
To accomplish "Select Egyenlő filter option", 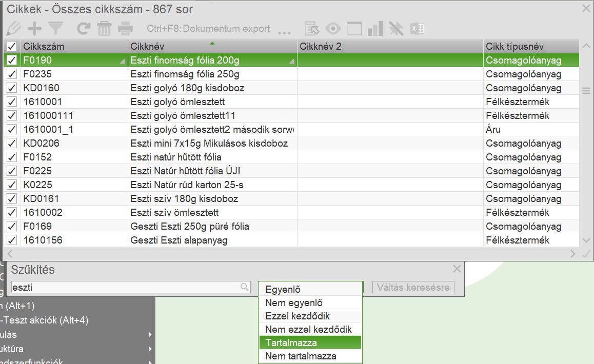I will tap(310, 289).
